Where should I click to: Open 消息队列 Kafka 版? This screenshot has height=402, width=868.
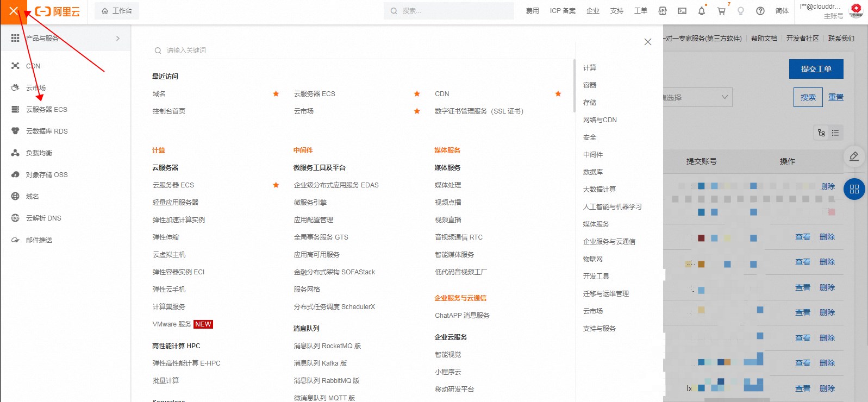tap(321, 363)
